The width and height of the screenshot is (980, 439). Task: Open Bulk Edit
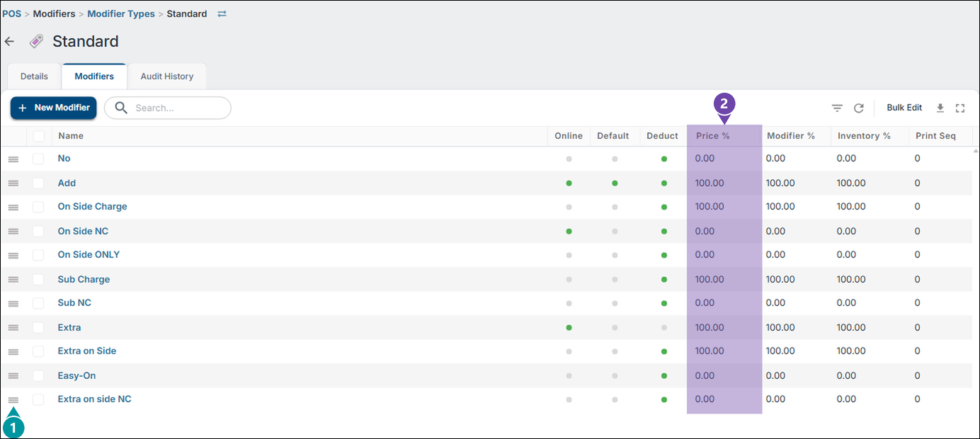click(904, 108)
